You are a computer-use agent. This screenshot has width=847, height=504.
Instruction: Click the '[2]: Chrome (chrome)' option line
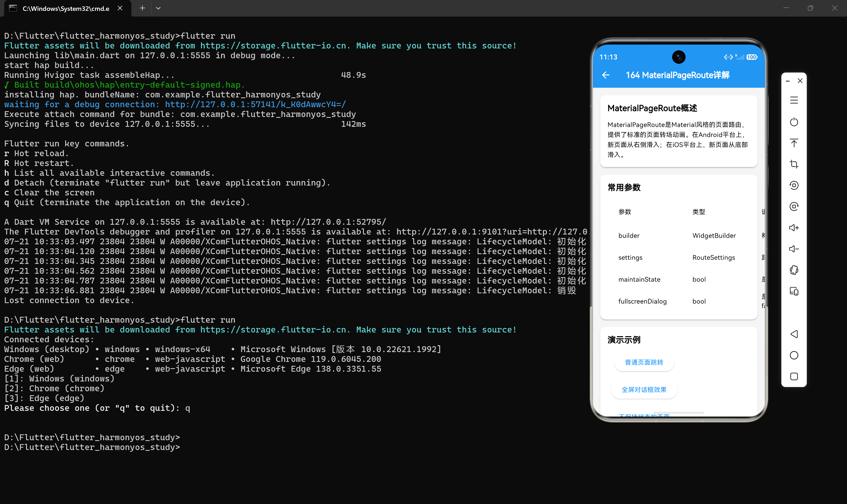[x=54, y=389]
